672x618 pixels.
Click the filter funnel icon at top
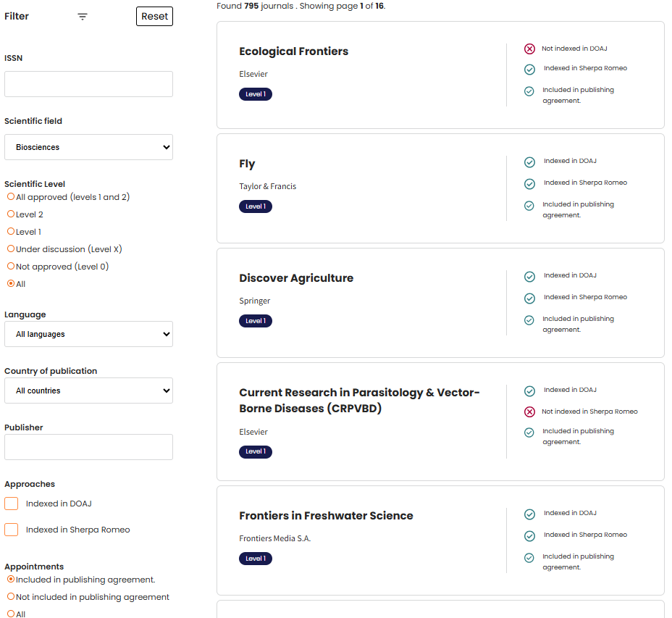click(x=82, y=16)
